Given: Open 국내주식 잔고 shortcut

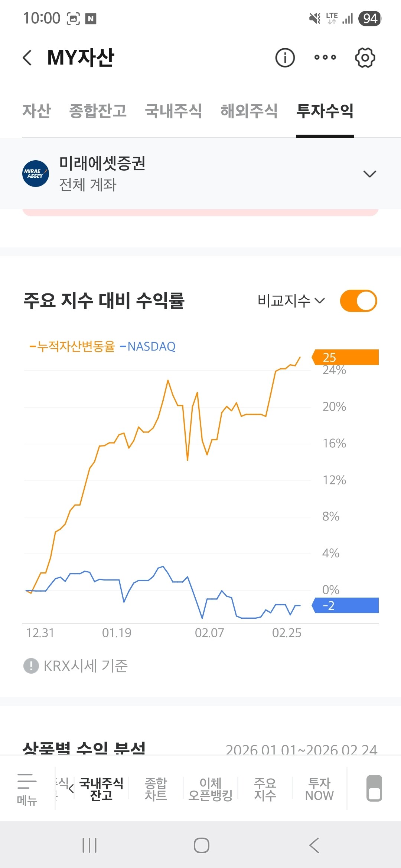Looking at the screenshot, I should (101, 789).
